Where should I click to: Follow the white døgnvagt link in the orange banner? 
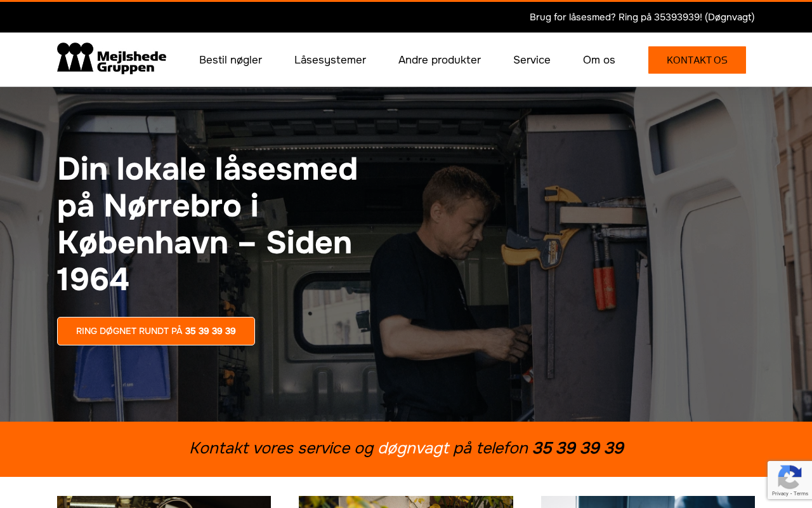tap(414, 448)
